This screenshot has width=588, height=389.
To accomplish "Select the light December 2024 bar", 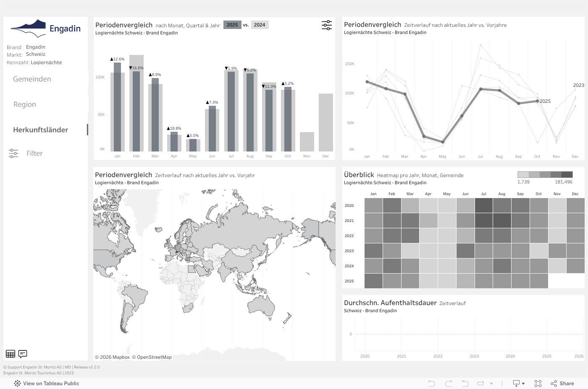I will click(326, 123).
